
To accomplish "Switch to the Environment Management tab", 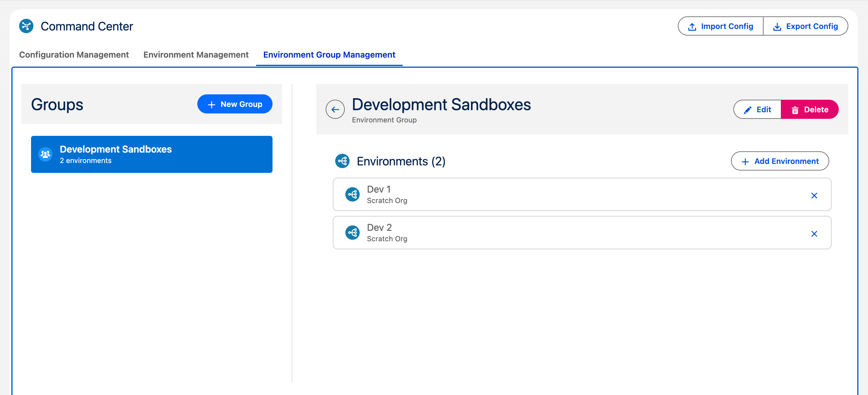I will [196, 55].
